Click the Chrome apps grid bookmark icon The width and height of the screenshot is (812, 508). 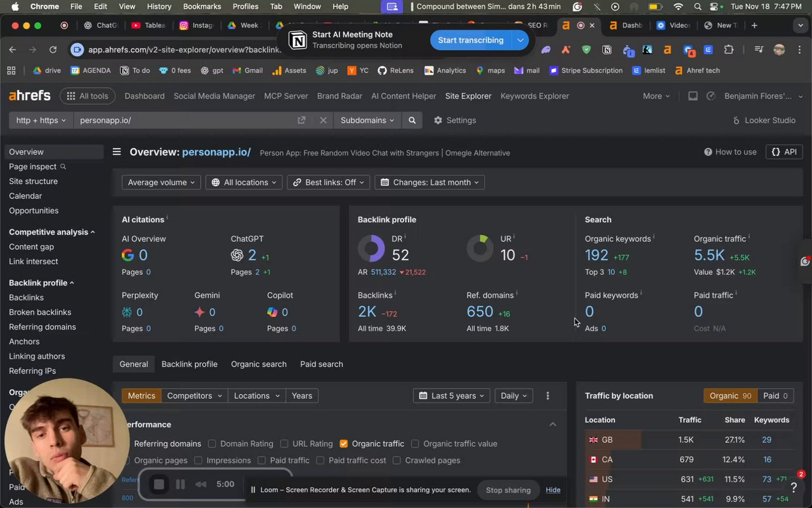[x=11, y=70]
